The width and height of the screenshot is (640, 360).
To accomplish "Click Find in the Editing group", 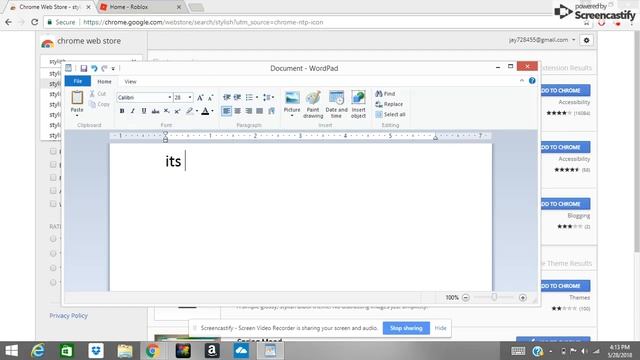I will [385, 94].
